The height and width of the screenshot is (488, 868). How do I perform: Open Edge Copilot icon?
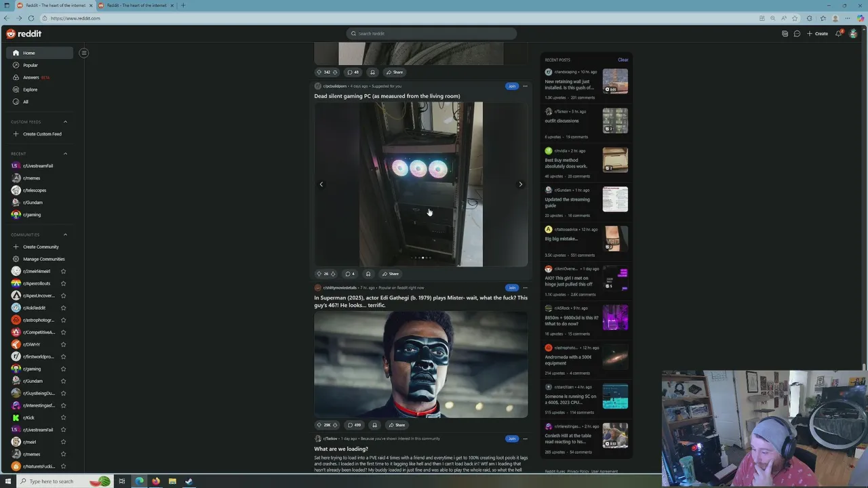pyautogui.click(x=861, y=18)
